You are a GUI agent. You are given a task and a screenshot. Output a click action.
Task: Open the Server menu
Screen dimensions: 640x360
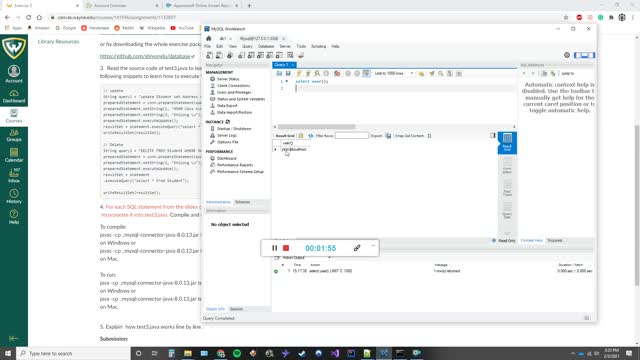285,47
